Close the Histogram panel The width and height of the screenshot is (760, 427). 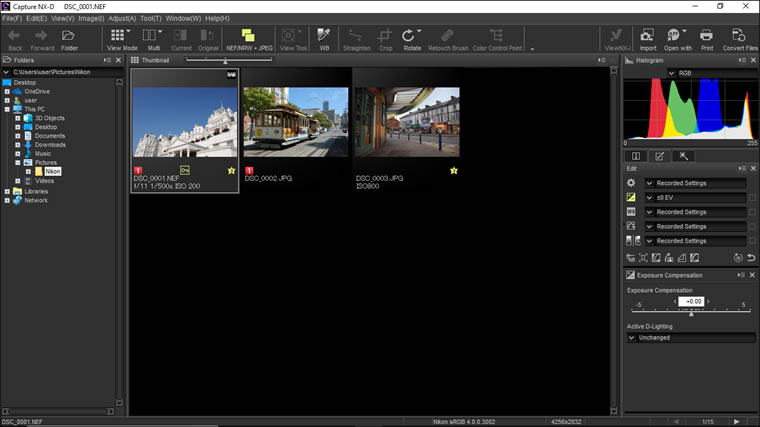[x=753, y=60]
